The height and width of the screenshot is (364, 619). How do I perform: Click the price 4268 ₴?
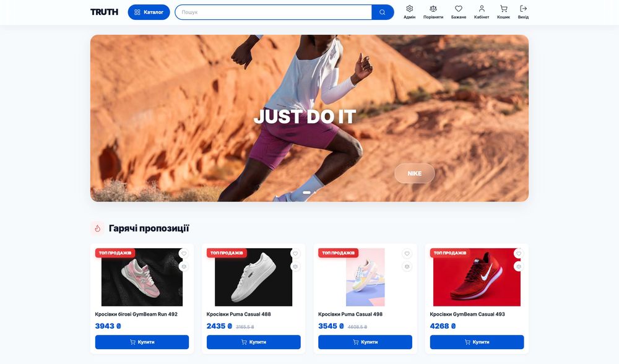[443, 326]
